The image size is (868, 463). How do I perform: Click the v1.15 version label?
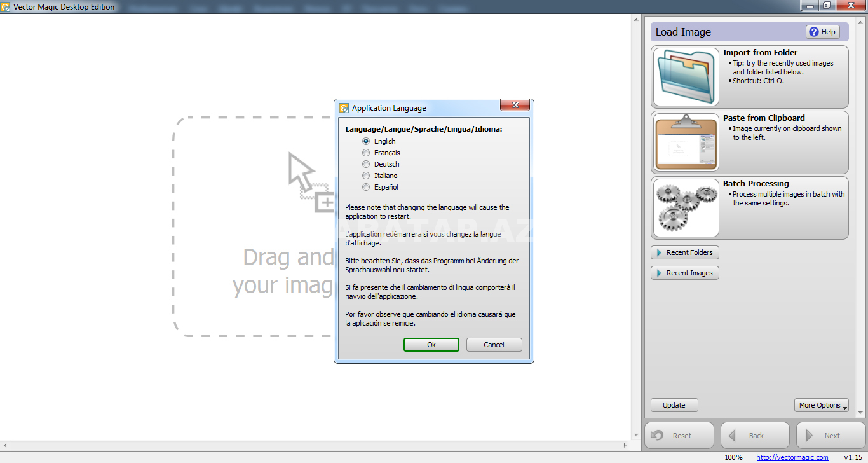click(x=853, y=457)
